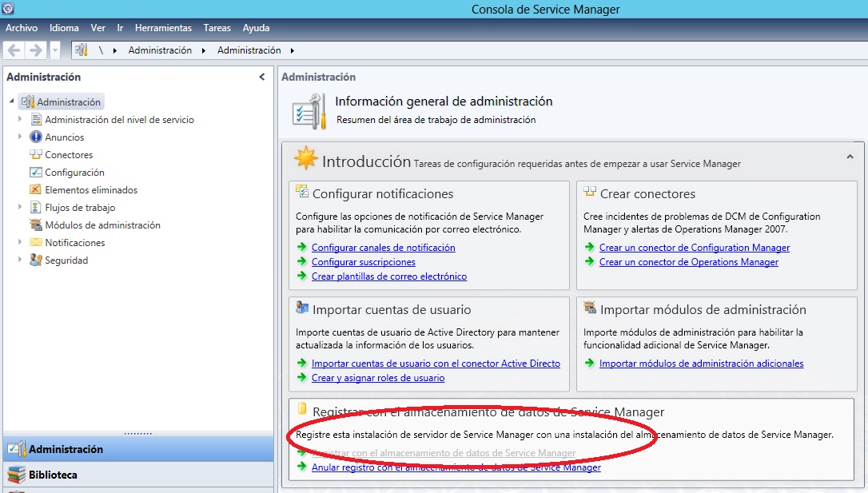
Task: Click the Módulos de administración icon
Action: [35, 225]
